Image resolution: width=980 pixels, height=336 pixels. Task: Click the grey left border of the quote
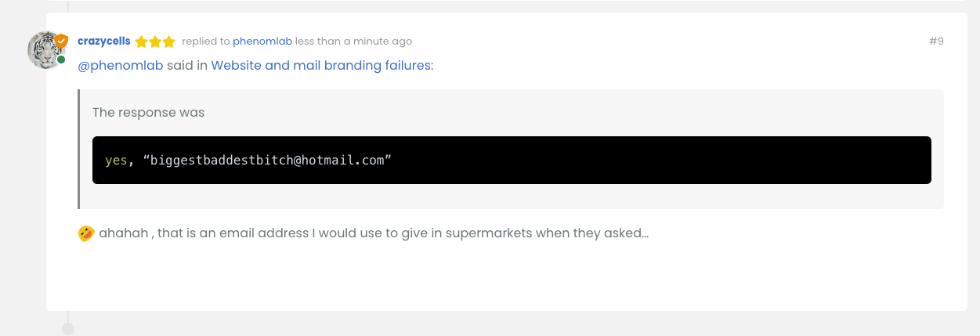point(79,149)
